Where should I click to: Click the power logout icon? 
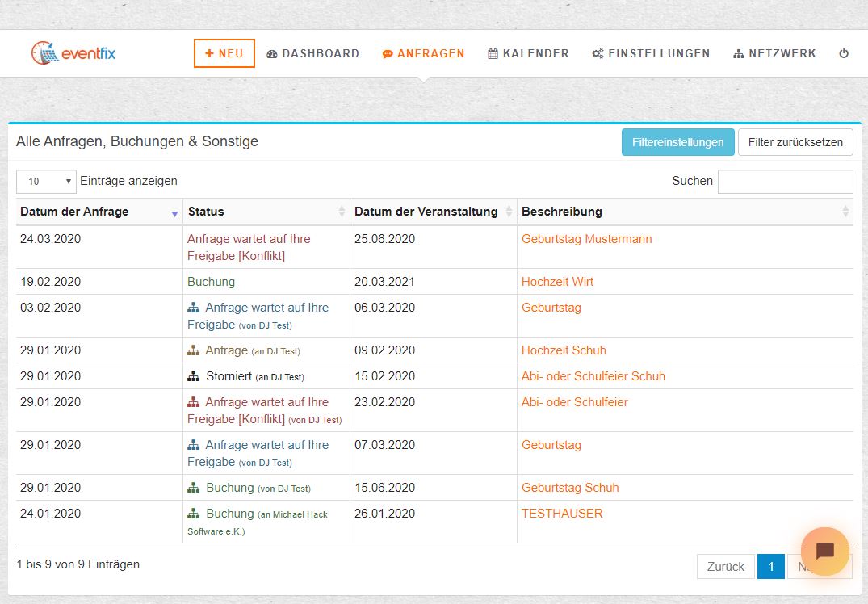(x=844, y=54)
